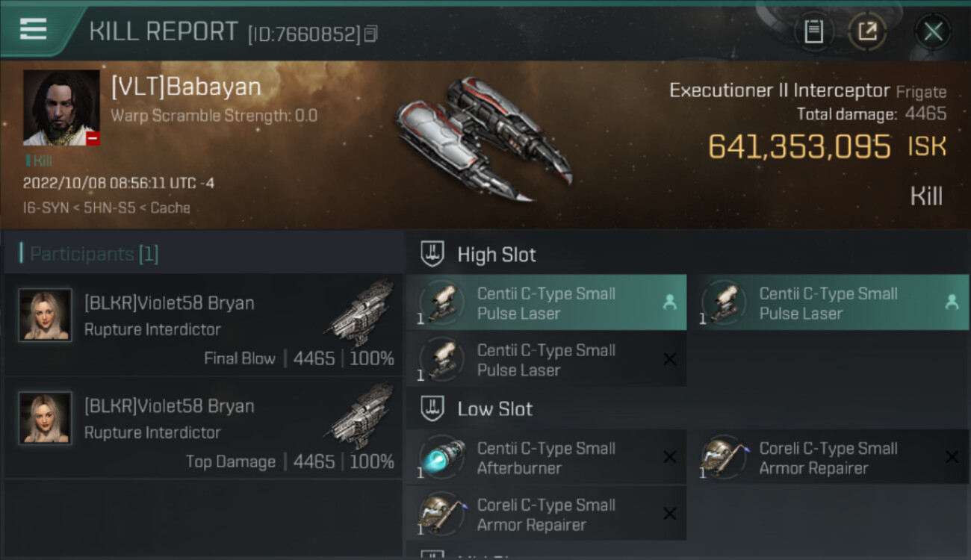The height and width of the screenshot is (560, 971).
Task: Open the kill report clipboard icon
Action: pos(814,31)
